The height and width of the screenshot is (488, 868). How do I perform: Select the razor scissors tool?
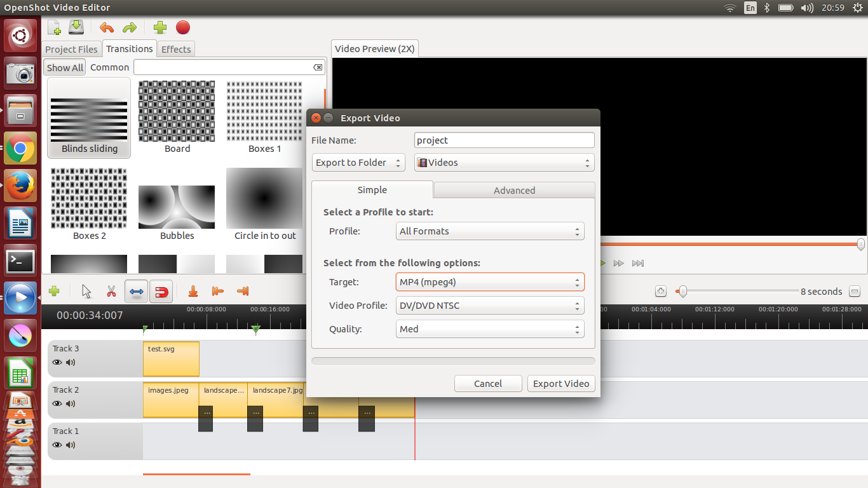point(111,291)
